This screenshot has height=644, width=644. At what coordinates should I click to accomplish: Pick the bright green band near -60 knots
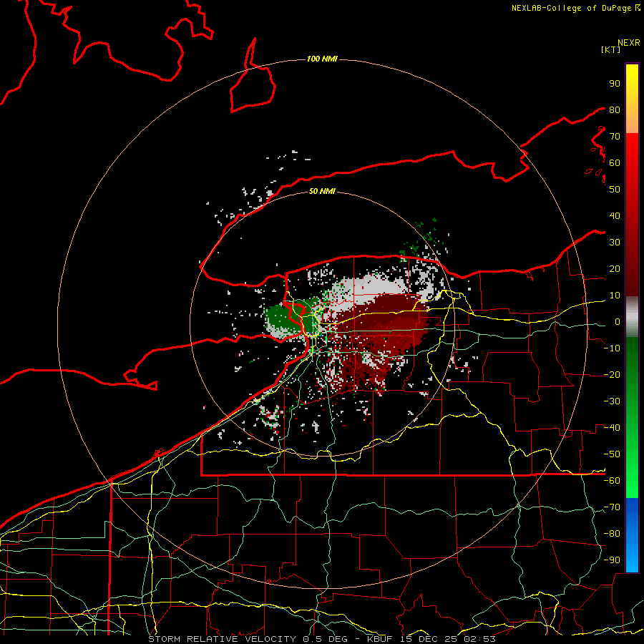pyautogui.click(x=632, y=481)
